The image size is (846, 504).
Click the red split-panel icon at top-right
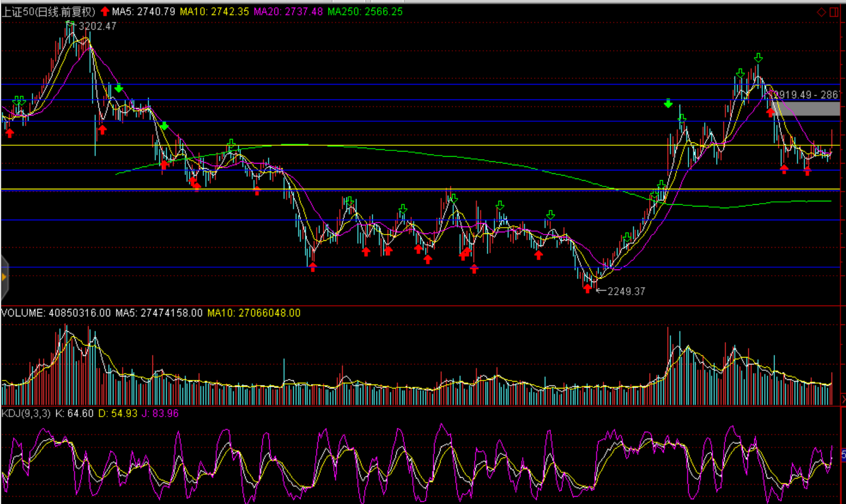tap(833, 12)
